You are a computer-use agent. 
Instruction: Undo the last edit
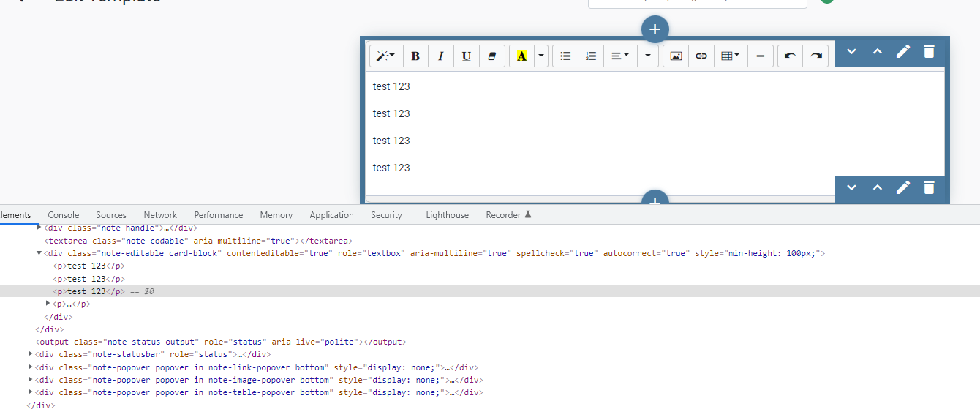click(790, 56)
